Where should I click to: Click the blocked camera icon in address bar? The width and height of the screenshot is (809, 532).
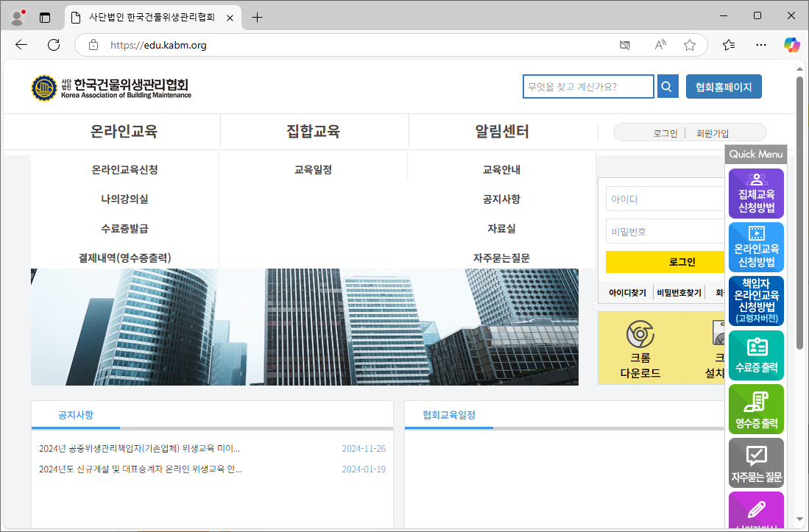point(625,45)
